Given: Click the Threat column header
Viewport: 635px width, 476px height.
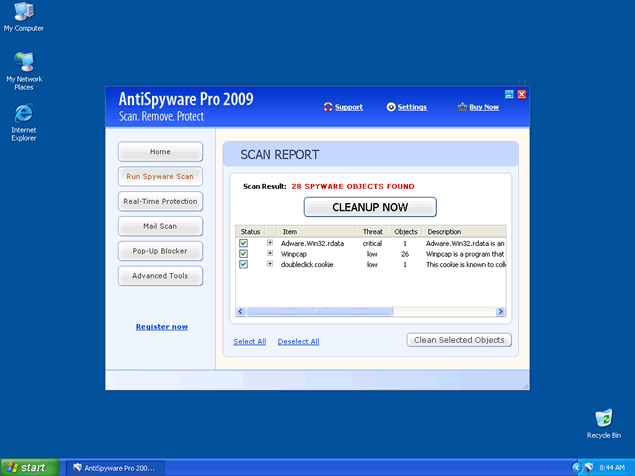Looking at the screenshot, I should pyautogui.click(x=372, y=231).
